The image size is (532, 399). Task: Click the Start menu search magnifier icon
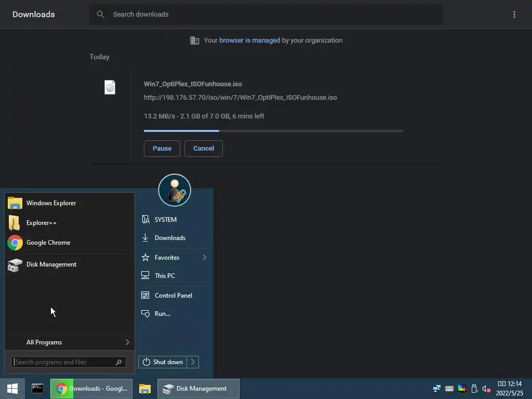[x=119, y=362]
